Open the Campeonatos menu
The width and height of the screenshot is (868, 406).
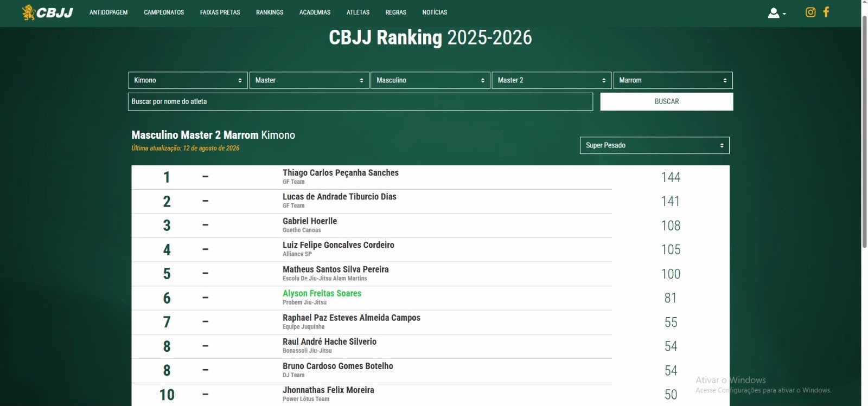click(164, 12)
